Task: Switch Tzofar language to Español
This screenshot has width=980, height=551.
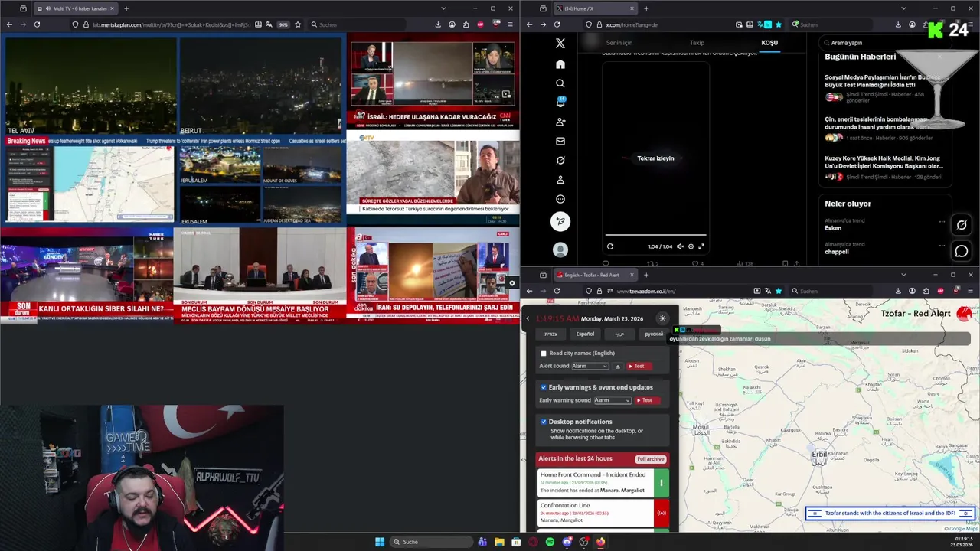Action: 585,334
